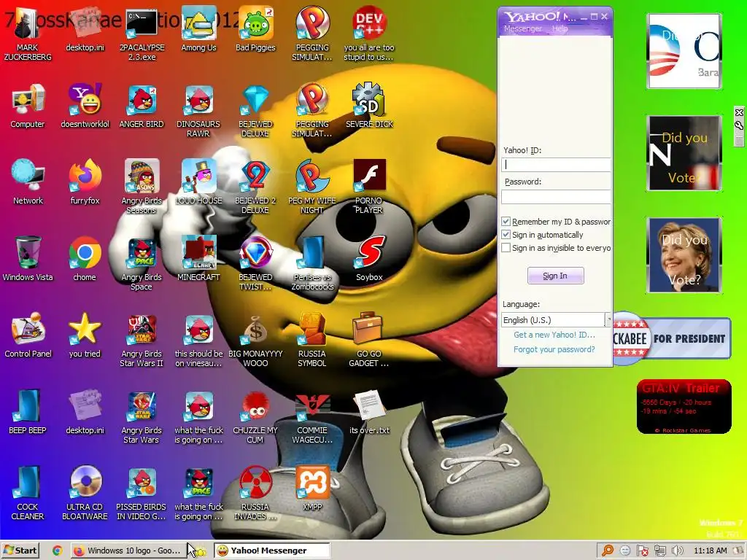Expand the Language dropdown in Yahoo Messenger
747x560 pixels.
608,320
